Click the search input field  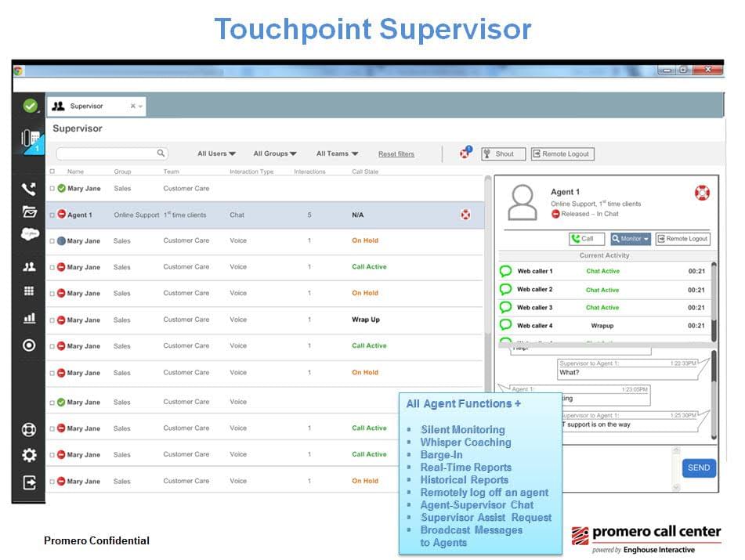(112, 154)
